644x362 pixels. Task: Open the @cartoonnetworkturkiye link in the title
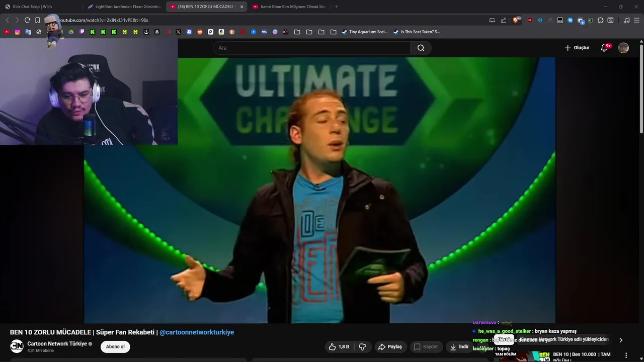point(197,332)
